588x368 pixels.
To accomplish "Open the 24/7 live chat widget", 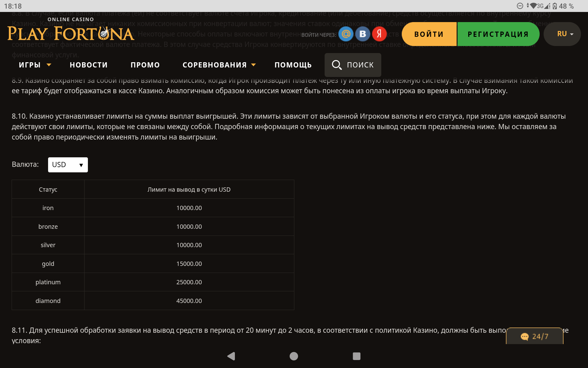I will [x=534, y=336].
